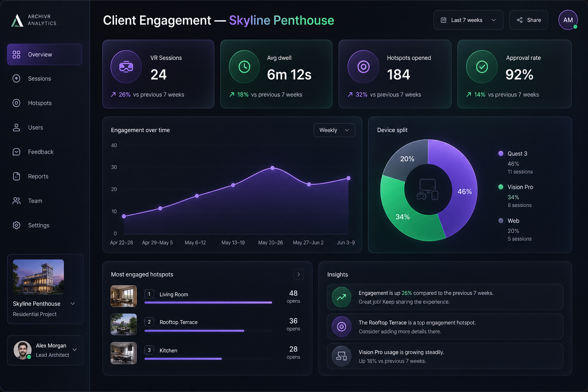Click the Alex Morgan profile photo

pos(23,350)
